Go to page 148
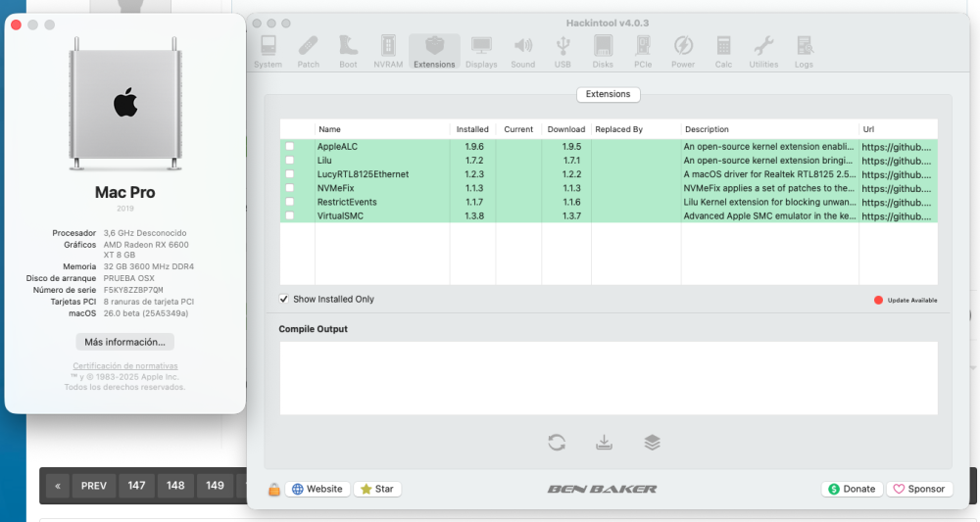Screen dimensions: 980x522 pos(175,486)
